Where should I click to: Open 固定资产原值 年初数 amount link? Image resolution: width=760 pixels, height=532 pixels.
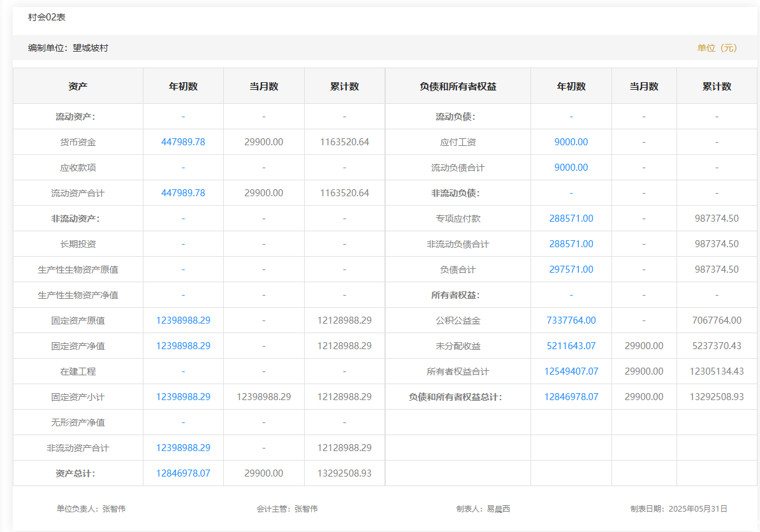183,320
